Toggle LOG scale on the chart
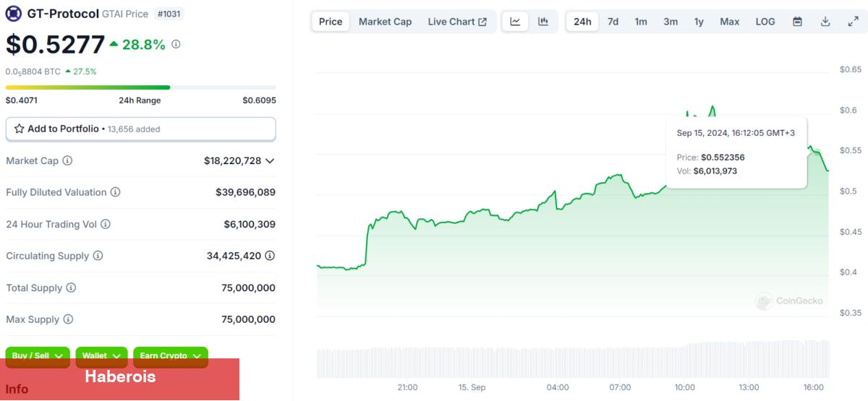The height and width of the screenshot is (401, 868). pos(765,22)
